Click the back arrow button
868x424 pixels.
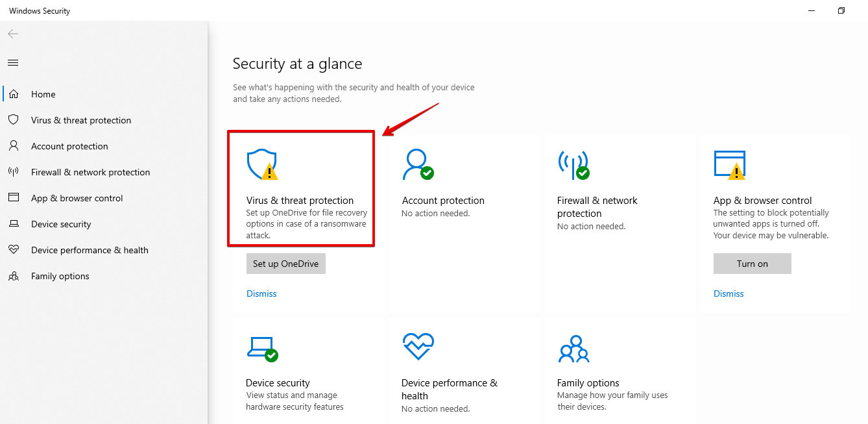tap(13, 34)
